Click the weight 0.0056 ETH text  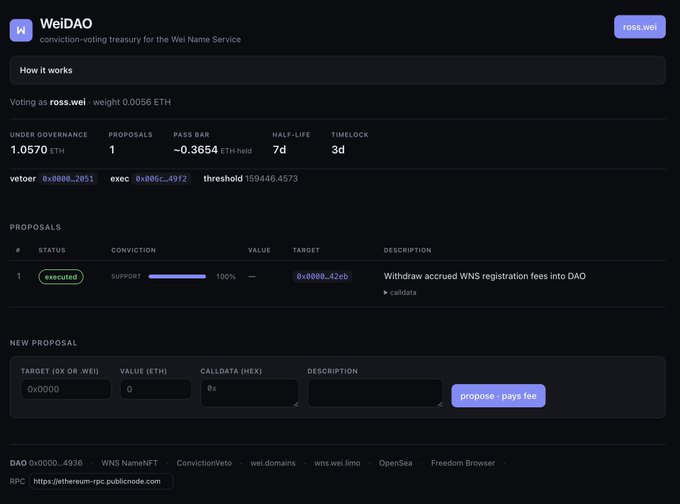click(132, 102)
